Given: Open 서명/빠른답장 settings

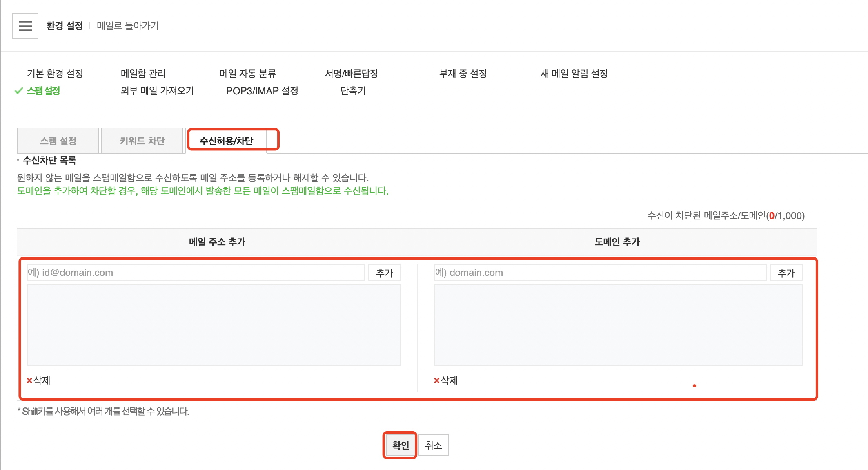Looking at the screenshot, I should [x=352, y=74].
